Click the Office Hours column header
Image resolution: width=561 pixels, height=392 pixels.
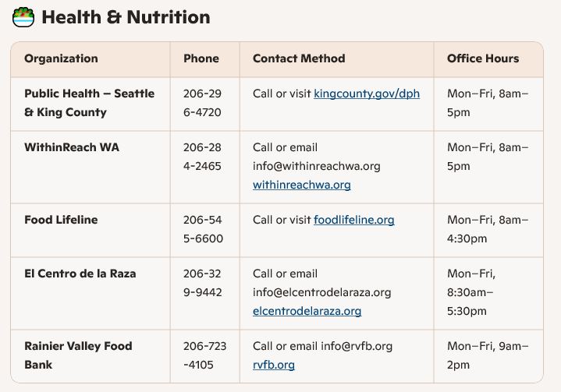(482, 58)
